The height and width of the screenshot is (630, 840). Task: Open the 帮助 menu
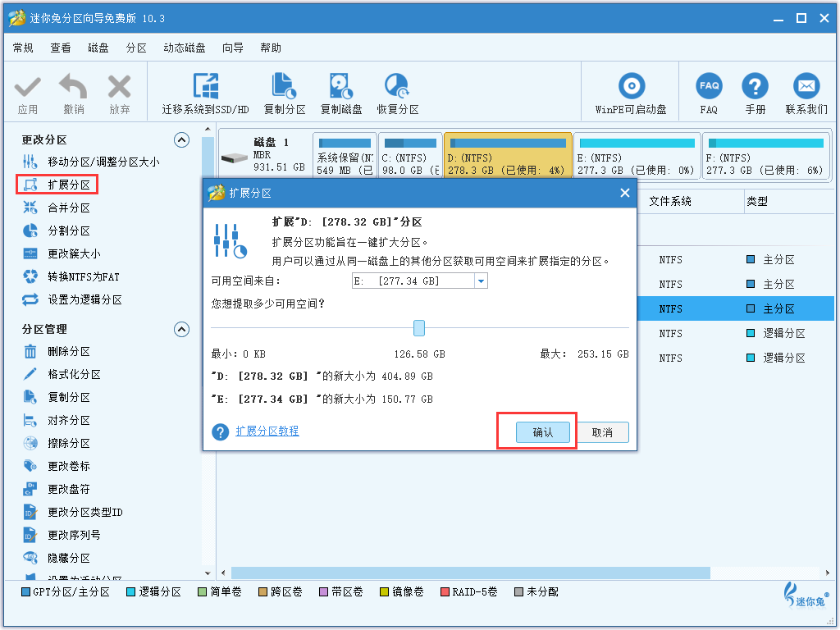(271, 48)
